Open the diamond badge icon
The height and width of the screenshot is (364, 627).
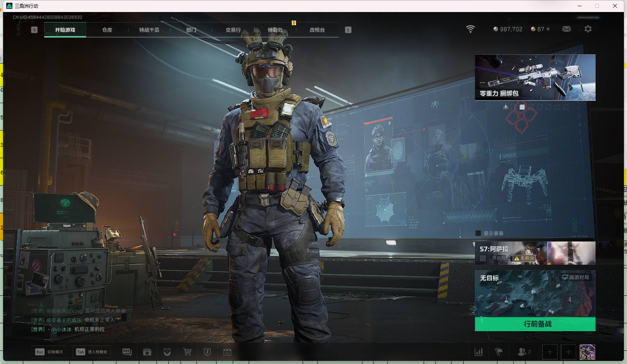[x=167, y=352]
